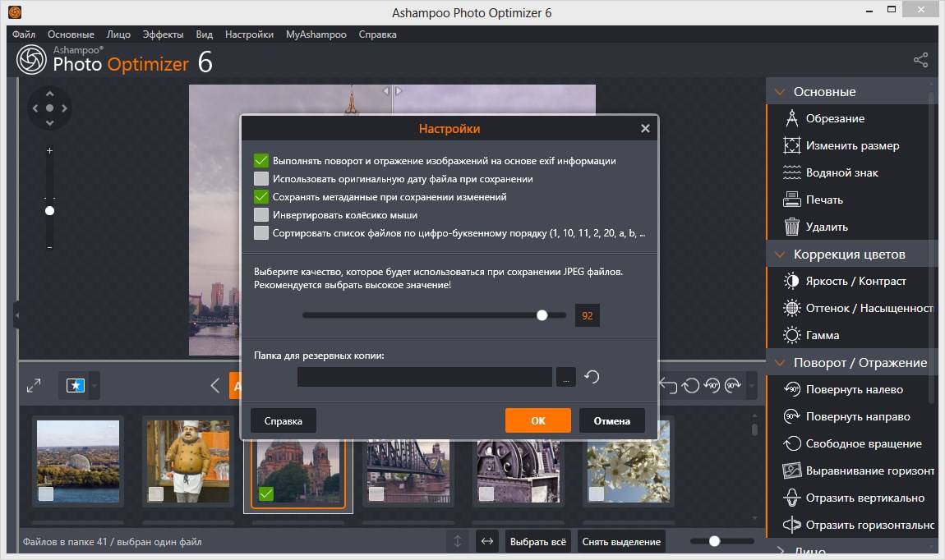Screen dimensions: 945x560
Task: Choose Повернуть направо rotate option
Action: pos(847,416)
